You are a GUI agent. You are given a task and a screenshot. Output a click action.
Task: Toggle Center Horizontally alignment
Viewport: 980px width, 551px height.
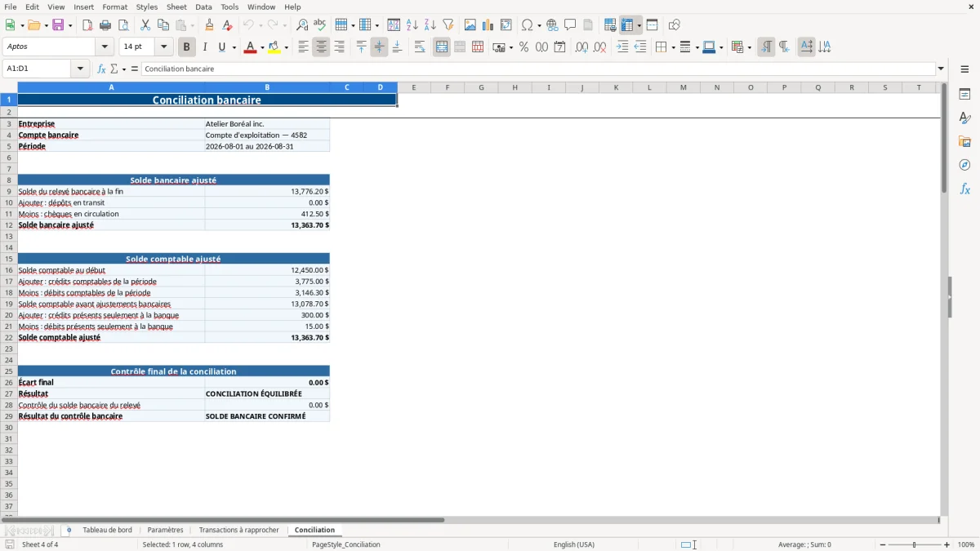tap(322, 47)
